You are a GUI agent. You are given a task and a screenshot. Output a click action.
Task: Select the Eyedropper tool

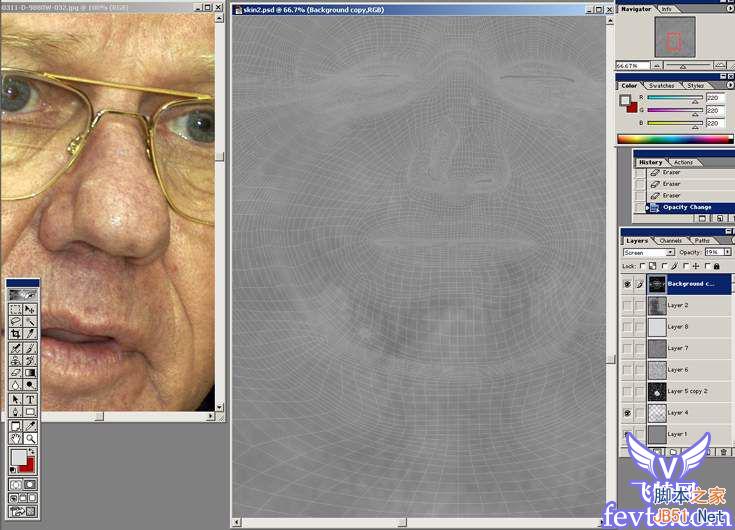pos(30,426)
